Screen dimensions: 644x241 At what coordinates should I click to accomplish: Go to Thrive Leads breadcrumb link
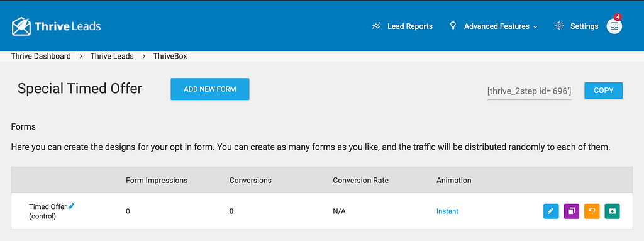point(112,57)
